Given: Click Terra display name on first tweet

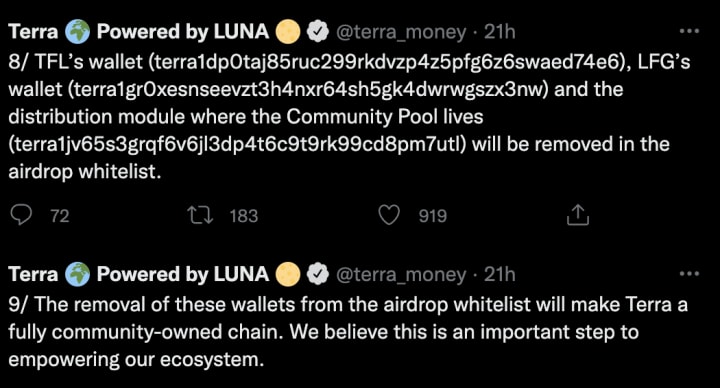Looking at the screenshot, I should point(34,32).
